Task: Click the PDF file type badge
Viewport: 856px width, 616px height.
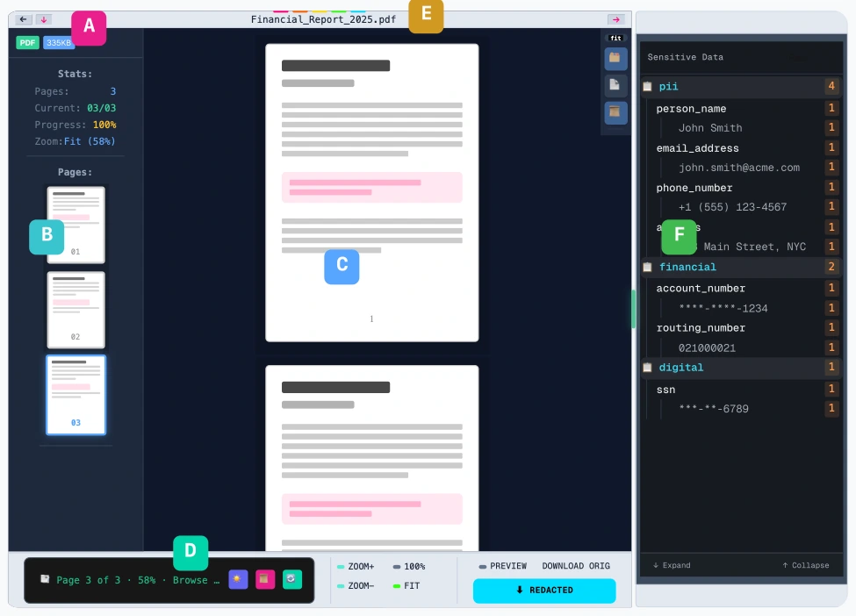Action: pos(27,42)
